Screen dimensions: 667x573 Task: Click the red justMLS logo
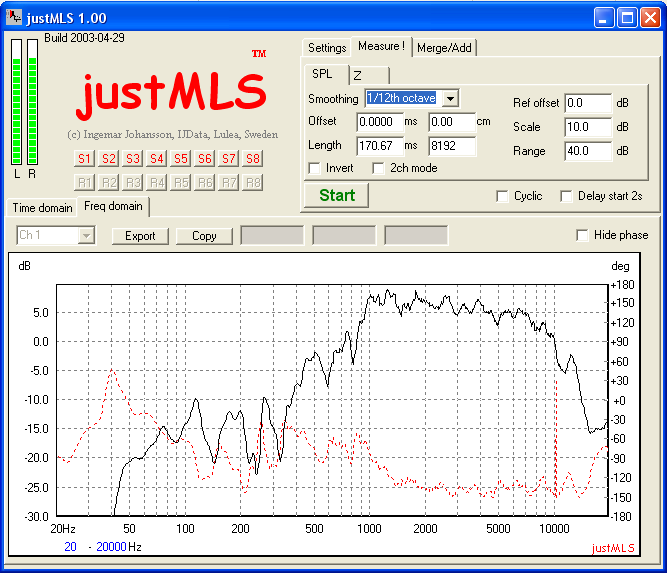[171, 95]
